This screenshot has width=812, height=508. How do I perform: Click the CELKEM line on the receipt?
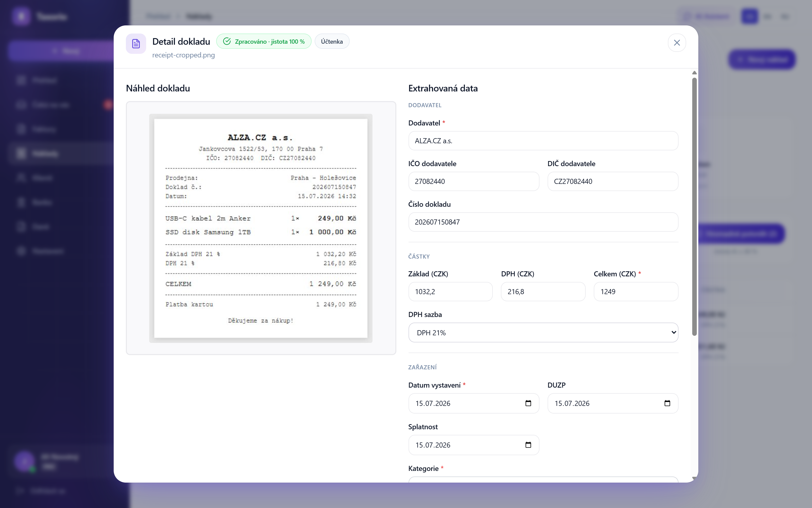[x=261, y=284]
